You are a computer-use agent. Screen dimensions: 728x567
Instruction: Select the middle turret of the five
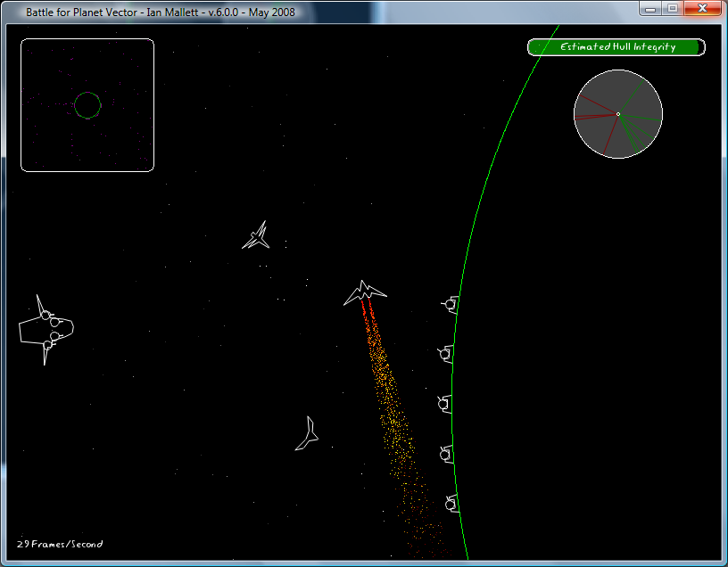coord(446,404)
